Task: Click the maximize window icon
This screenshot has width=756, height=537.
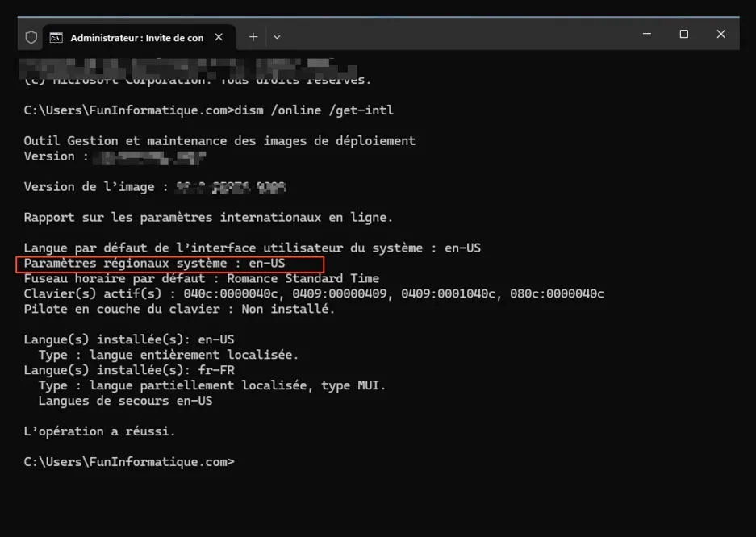Action: coord(683,34)
